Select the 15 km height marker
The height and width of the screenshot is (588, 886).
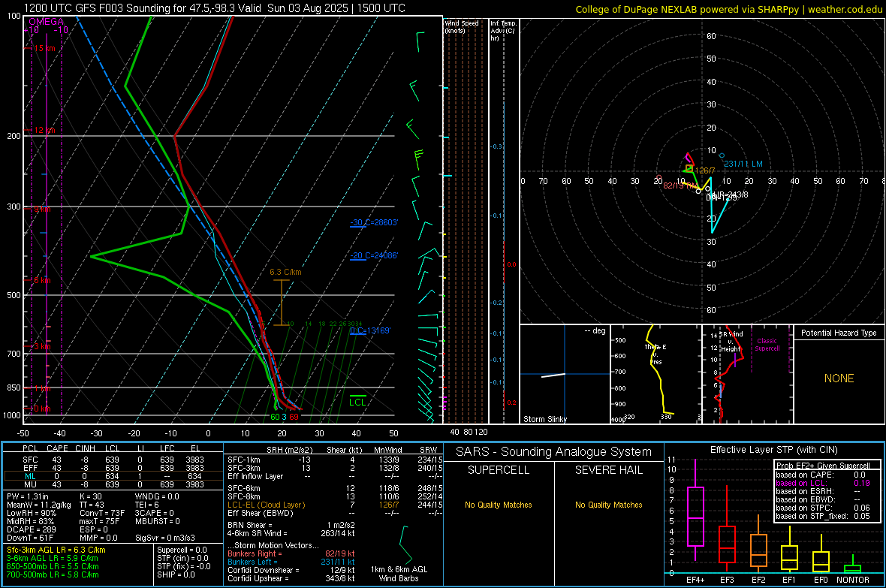point(44,48)
